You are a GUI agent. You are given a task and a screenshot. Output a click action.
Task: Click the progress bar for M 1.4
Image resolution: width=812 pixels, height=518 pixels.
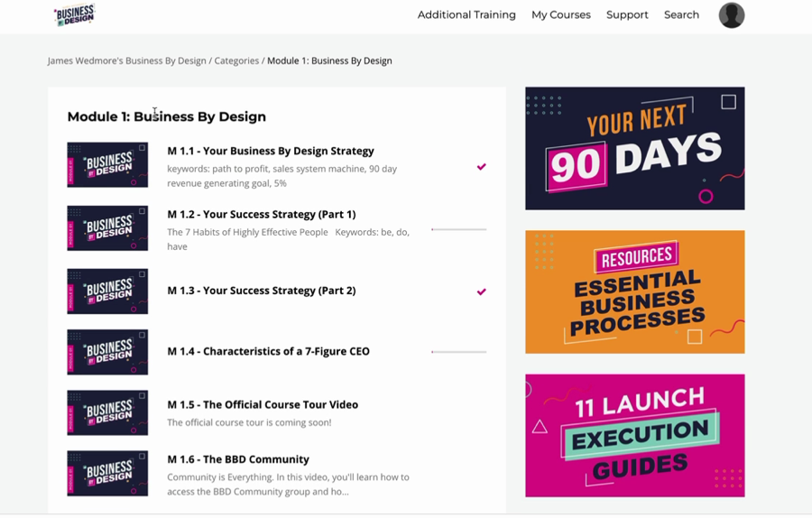[459, 352]
